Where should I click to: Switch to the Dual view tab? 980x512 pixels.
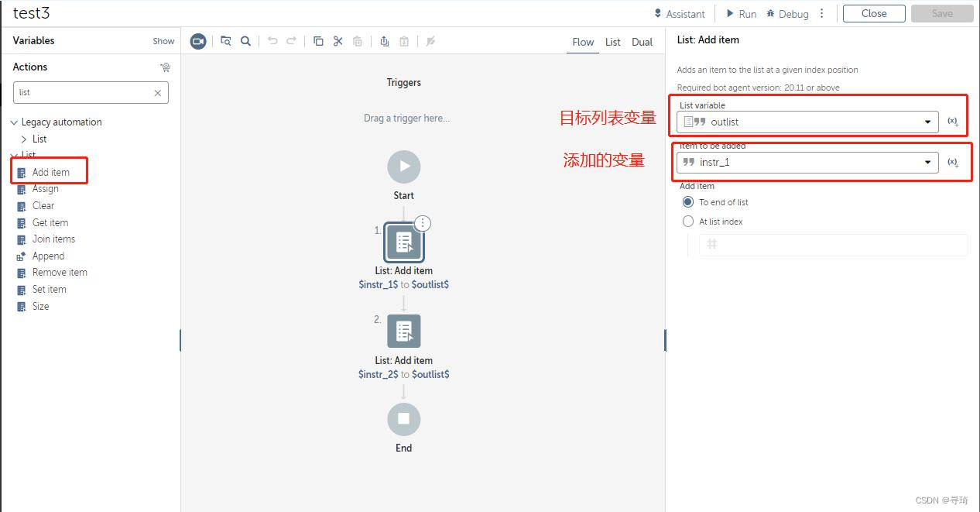click(642, 43)
